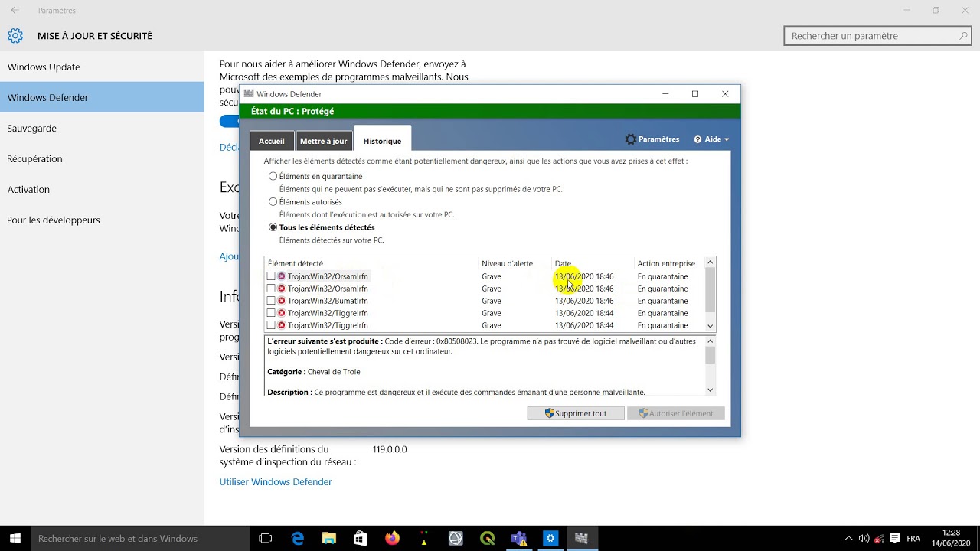
Task: Open Microsoft Store from taskbar
Action: click(361, 539)
